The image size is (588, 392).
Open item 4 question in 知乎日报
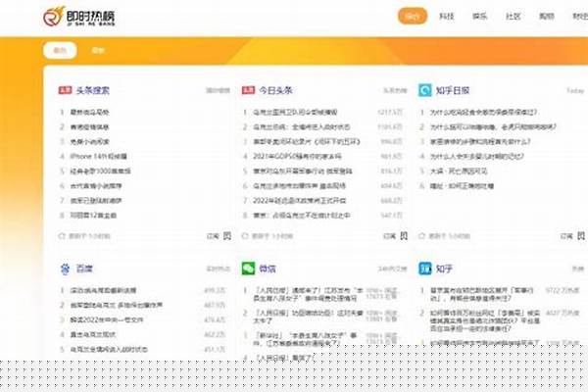coord(476,156)
